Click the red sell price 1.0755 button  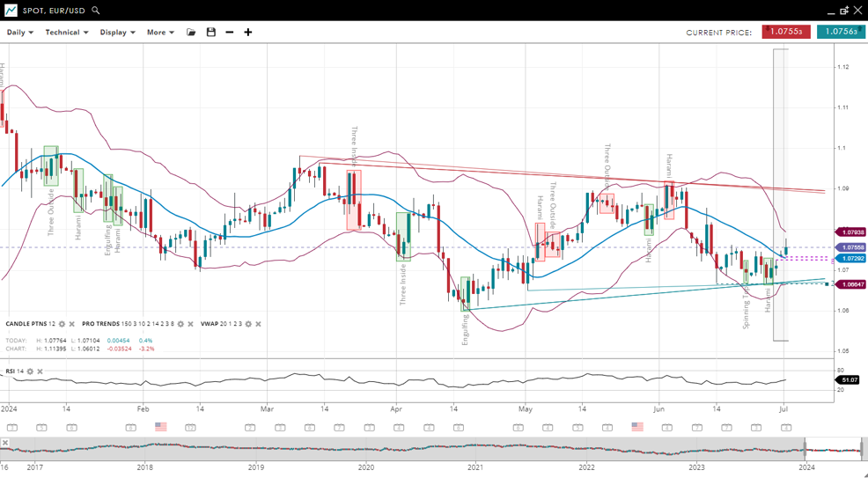(786, 32)
